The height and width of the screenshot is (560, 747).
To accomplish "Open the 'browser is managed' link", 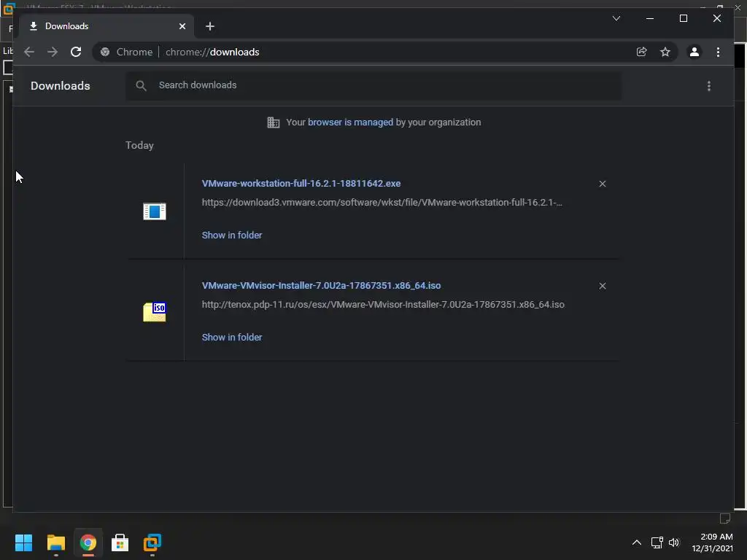I will click(x=350, y=122).
